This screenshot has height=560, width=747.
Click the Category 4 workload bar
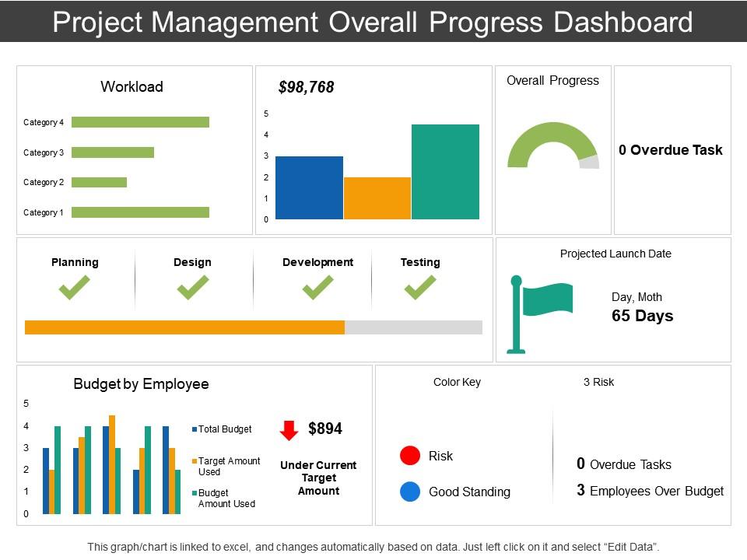coord(140,122)
